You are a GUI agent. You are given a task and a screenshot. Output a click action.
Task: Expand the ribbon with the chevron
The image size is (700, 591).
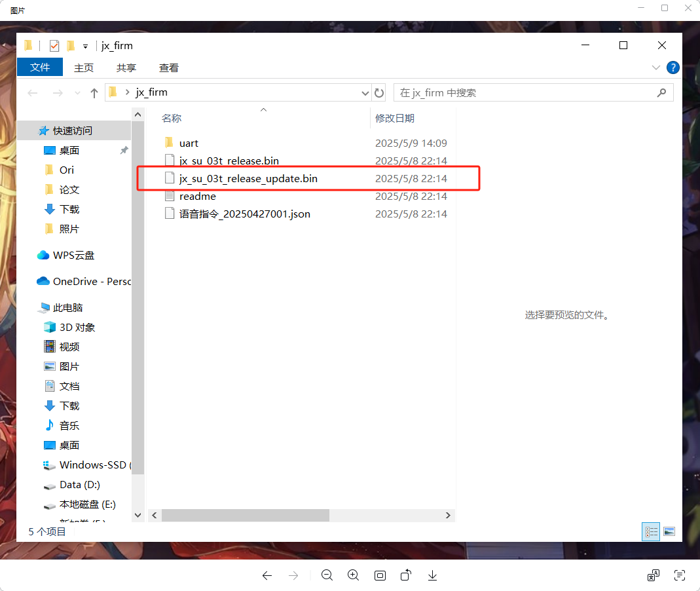656,67
